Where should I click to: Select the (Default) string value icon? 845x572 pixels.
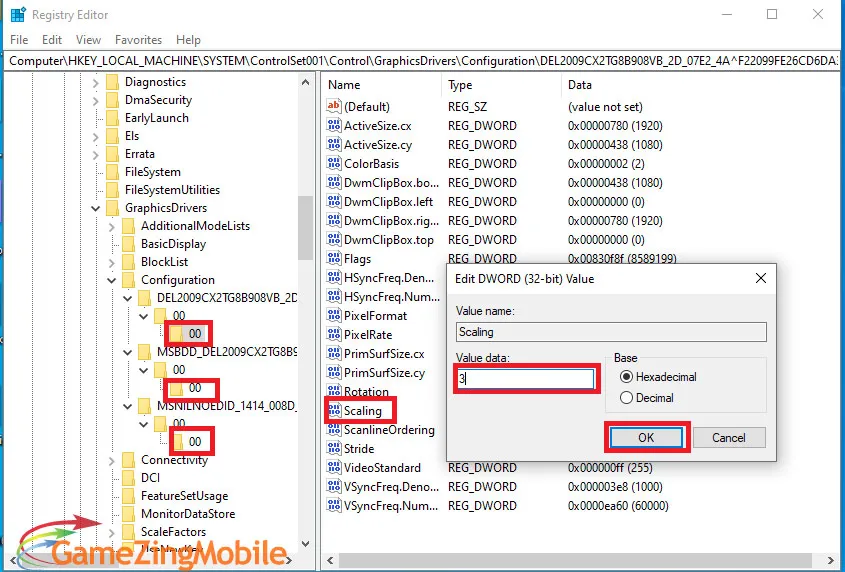tap(334, 106)
